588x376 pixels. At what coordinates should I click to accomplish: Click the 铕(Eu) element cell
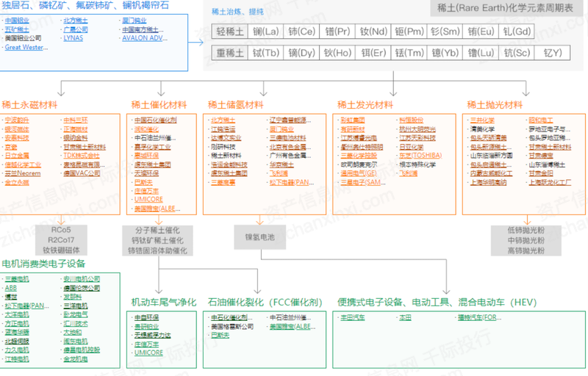(x=481, y=32)
